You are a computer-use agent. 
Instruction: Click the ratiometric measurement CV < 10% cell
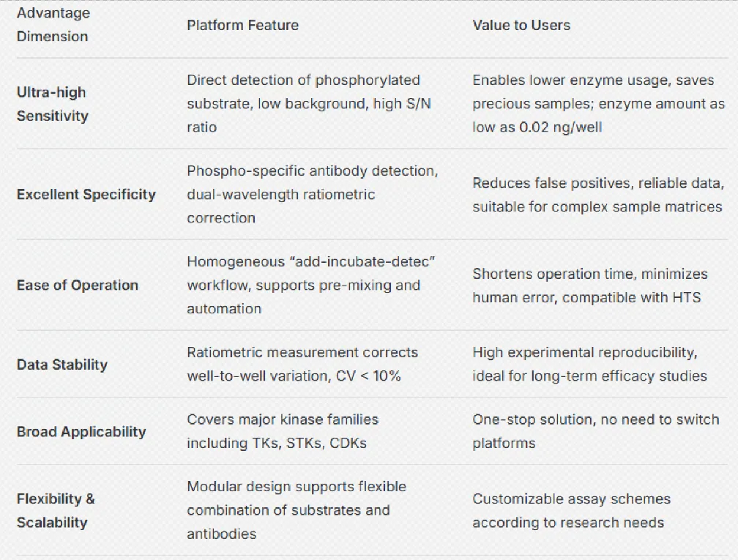click(302, 365)
